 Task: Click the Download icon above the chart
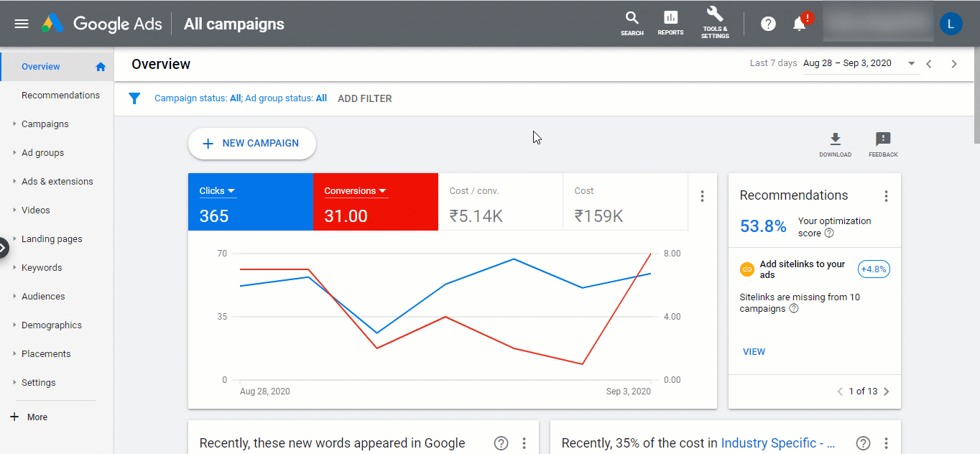[x=835, y=141]
